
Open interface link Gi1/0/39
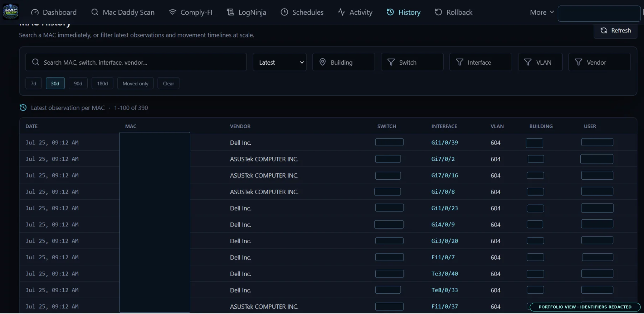[444, 143]
